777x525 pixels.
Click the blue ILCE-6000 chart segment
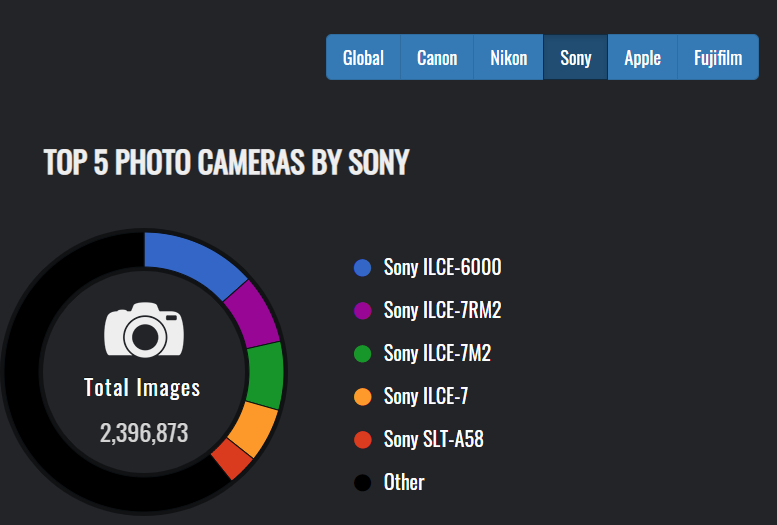tap(193, 260)
